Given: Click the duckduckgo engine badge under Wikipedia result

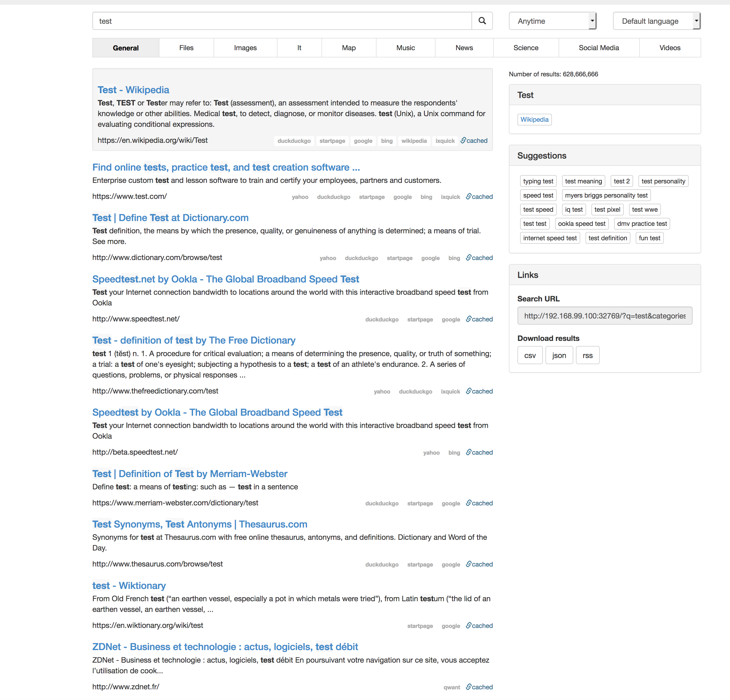Looking at the screenshot, I should pos(294,141).
